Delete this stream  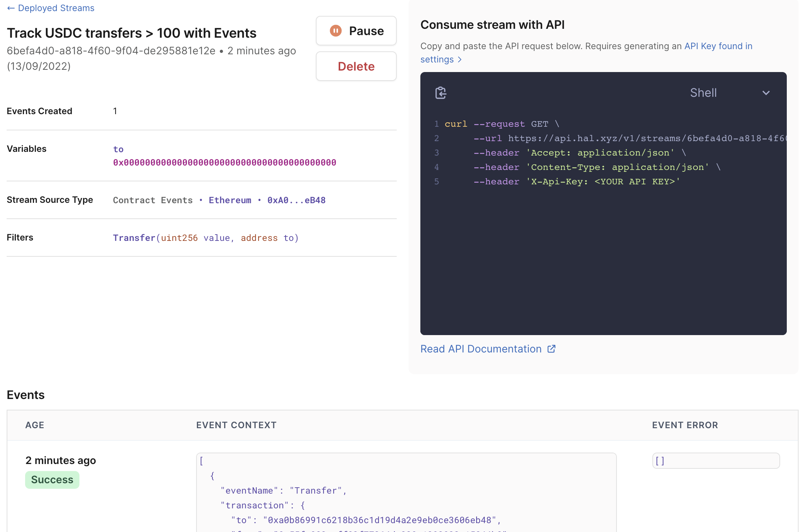356,66
